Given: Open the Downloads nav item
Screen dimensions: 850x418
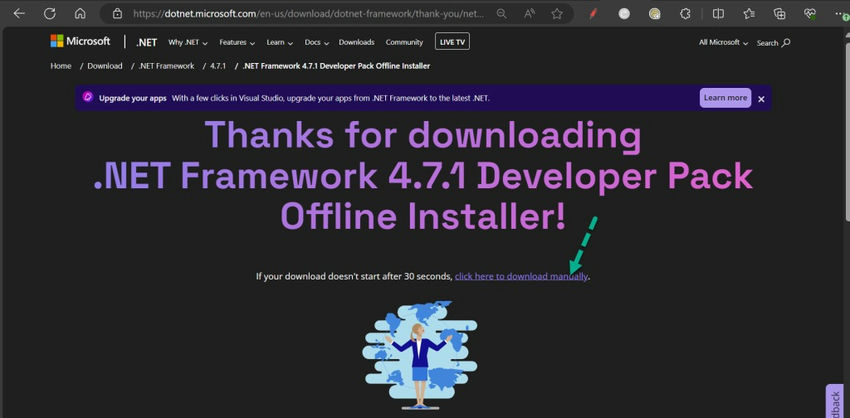Looking at the screenshot, I should click(357, 42).
